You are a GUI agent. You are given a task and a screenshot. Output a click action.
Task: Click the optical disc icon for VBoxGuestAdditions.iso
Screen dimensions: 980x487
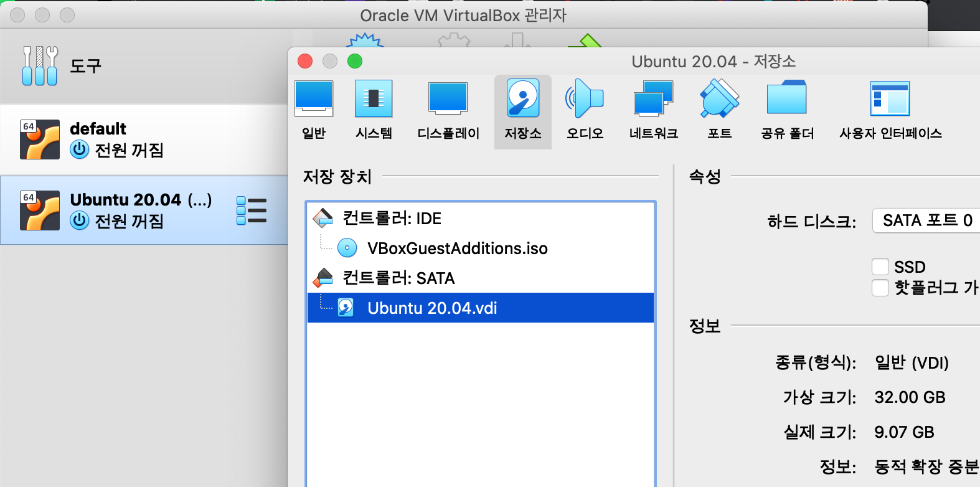pyautogui.click(x=347, y=248)
